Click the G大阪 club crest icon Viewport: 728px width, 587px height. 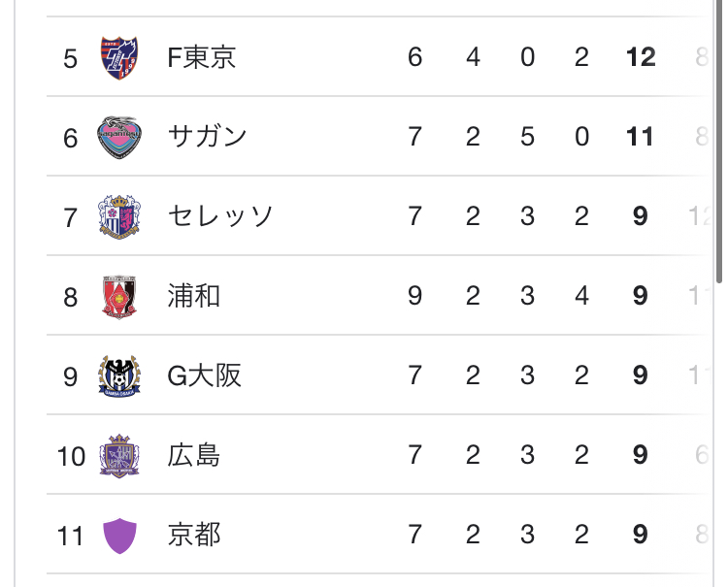pos(120,375)
